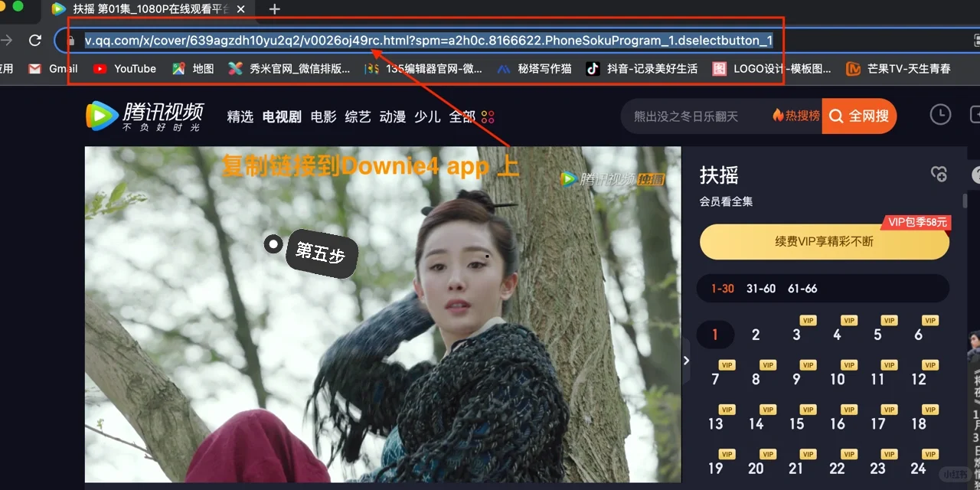This screenshot has height=490, width=980.
Task: Click the watch history clock icon
Action: 940,114
